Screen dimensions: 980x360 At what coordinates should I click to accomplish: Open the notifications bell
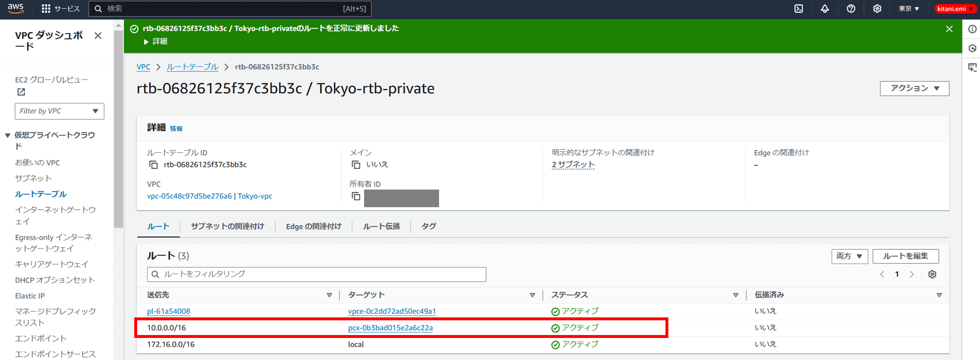coord(825,9)
